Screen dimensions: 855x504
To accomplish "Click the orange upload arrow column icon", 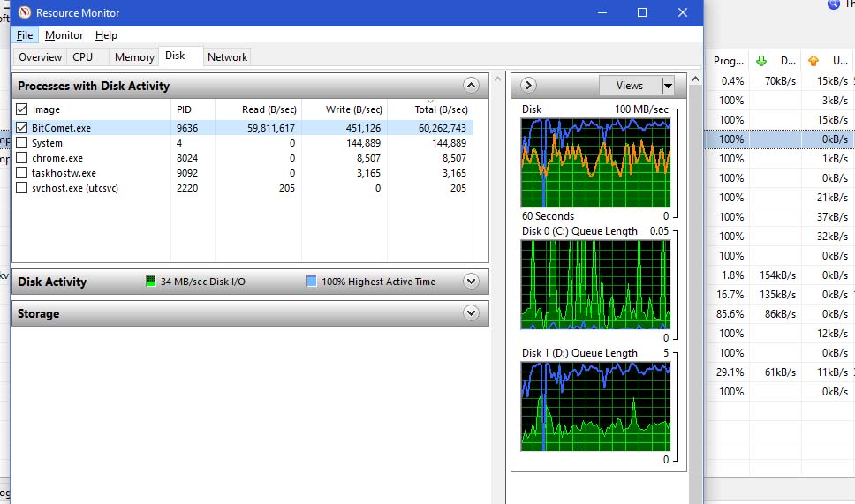I will (x=813, y=61).
